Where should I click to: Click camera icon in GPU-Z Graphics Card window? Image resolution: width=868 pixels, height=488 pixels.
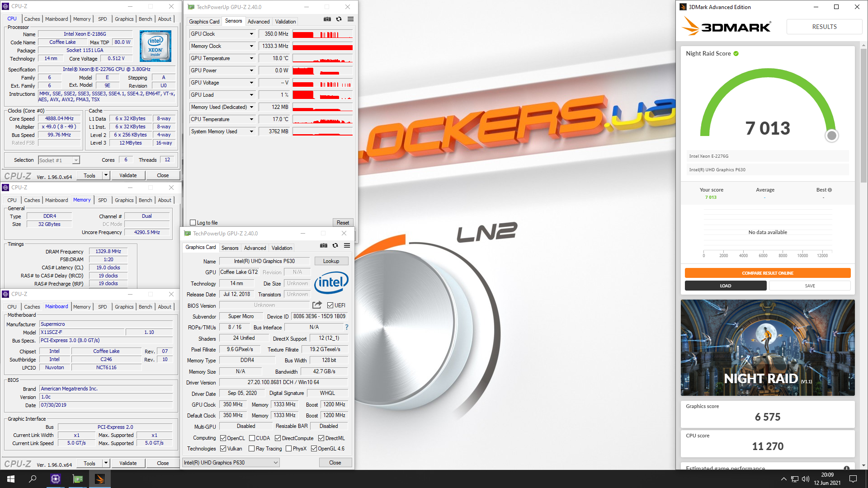(323, 246)
